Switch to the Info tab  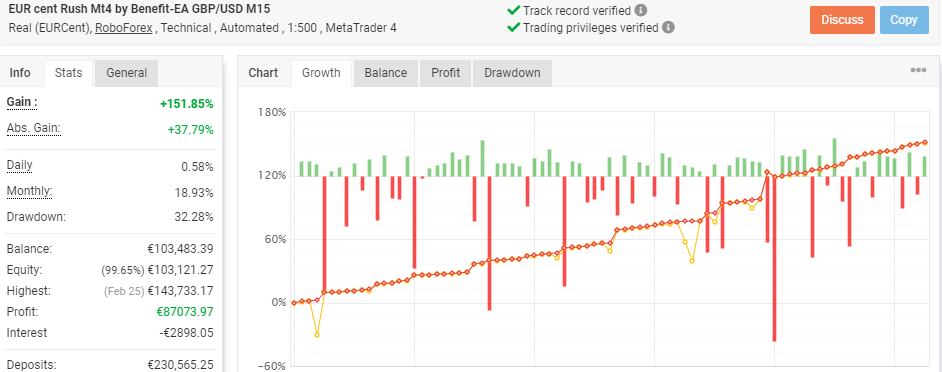[20, 73]
